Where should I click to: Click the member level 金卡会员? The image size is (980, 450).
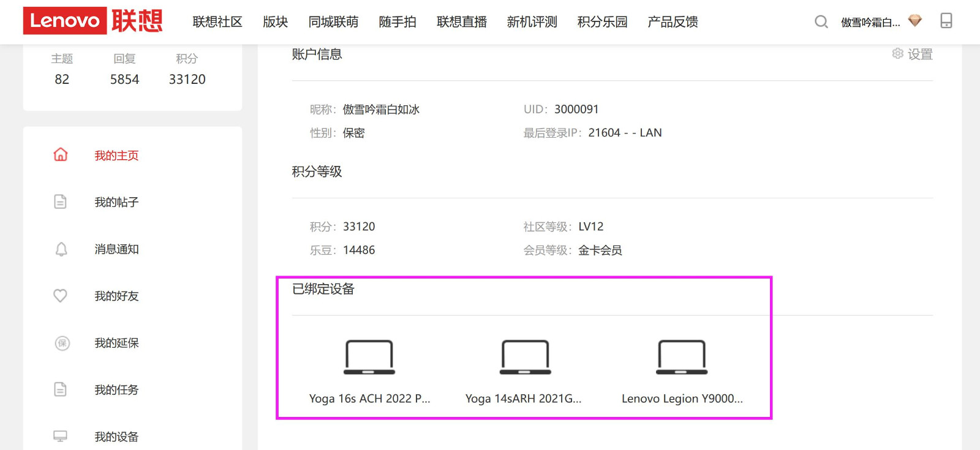pyautogui.click(x=600, y=250)
